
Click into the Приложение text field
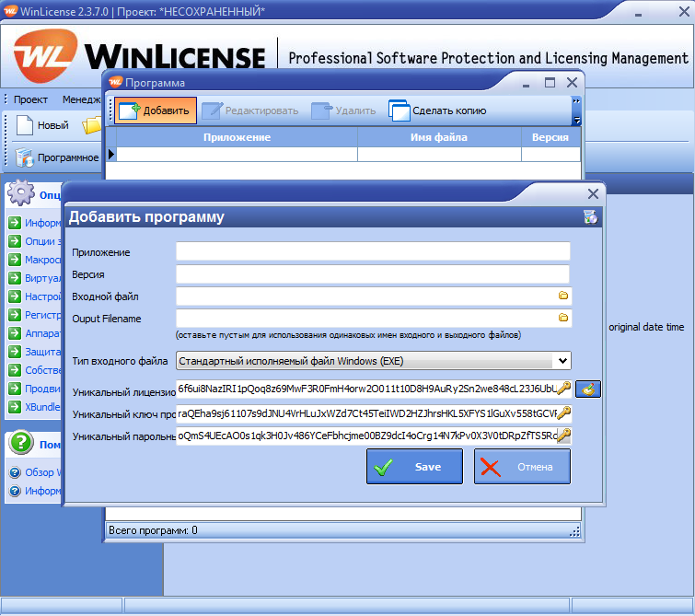[373, 251]
